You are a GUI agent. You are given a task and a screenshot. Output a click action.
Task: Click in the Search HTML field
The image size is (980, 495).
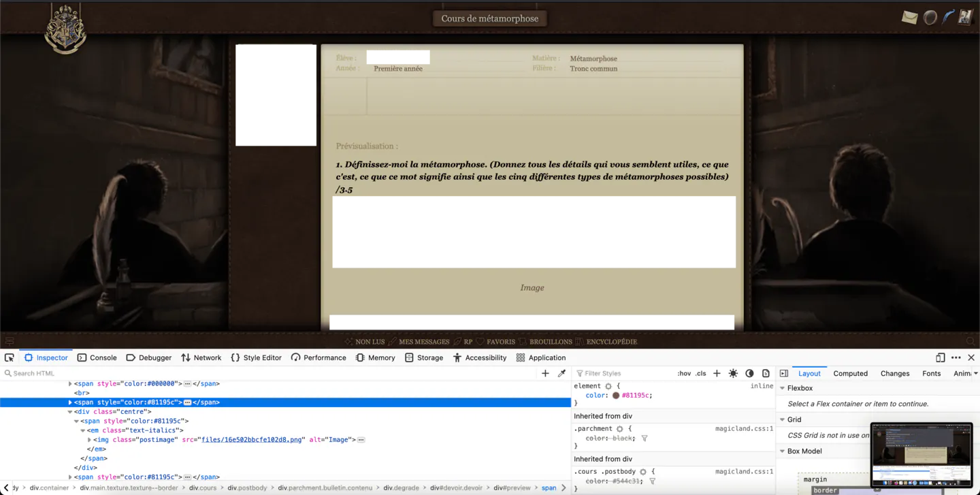tap(270, 373)
